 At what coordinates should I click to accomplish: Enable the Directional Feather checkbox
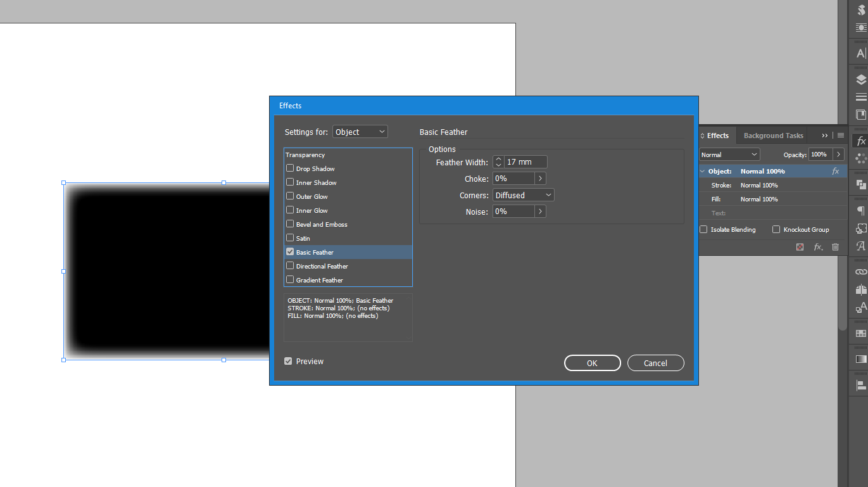tap(290, 266)
